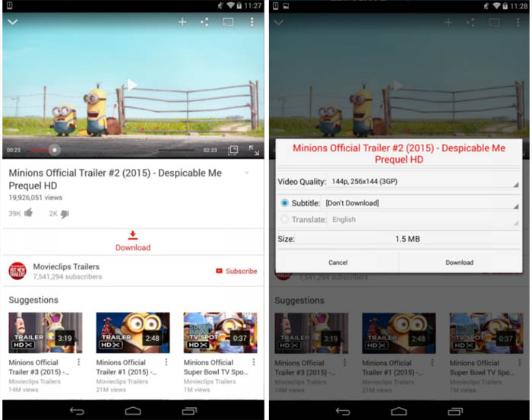The image size is (532, 420).
Task: Open the three-dot overflow menu in left player
Action: [x=252, y=22]
